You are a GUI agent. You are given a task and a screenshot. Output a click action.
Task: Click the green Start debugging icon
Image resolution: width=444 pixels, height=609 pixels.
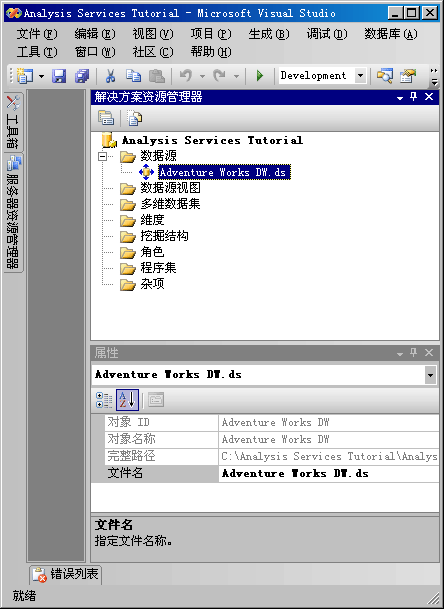[x=260, y=76]
